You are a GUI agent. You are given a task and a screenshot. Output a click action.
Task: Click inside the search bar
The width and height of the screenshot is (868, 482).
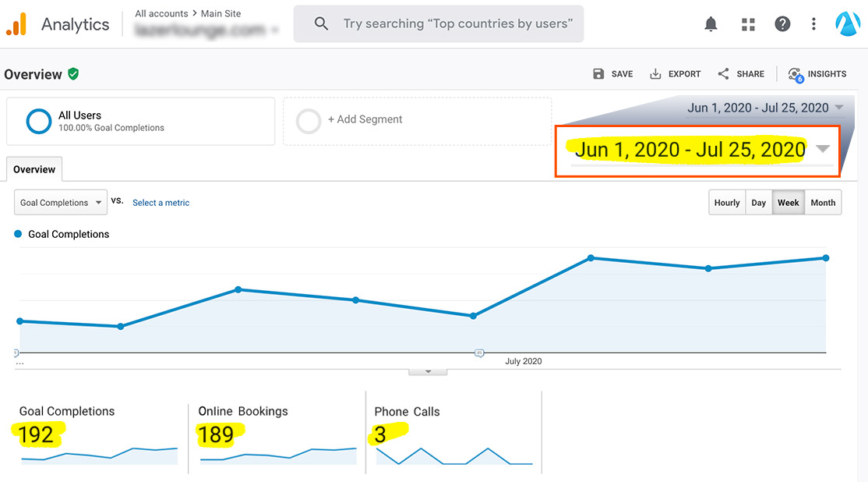point(438,23)
